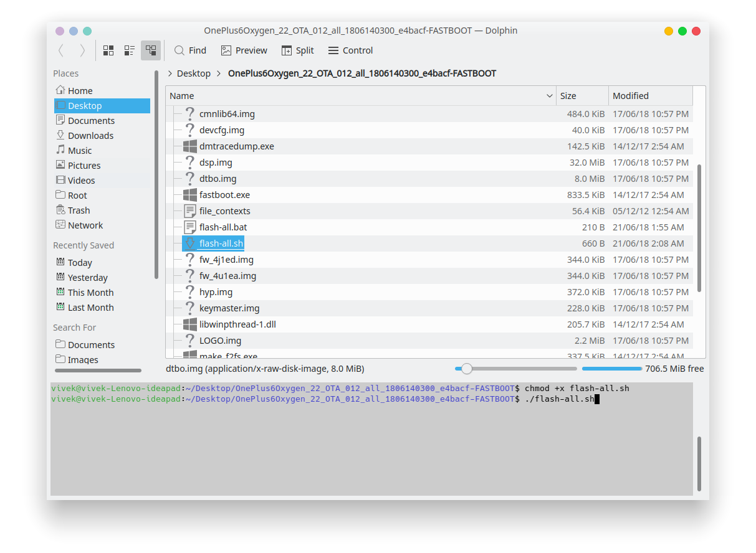Split the Dolphin view
The height and width of the screenshot is (553, 756).
[x=298, y=50]
